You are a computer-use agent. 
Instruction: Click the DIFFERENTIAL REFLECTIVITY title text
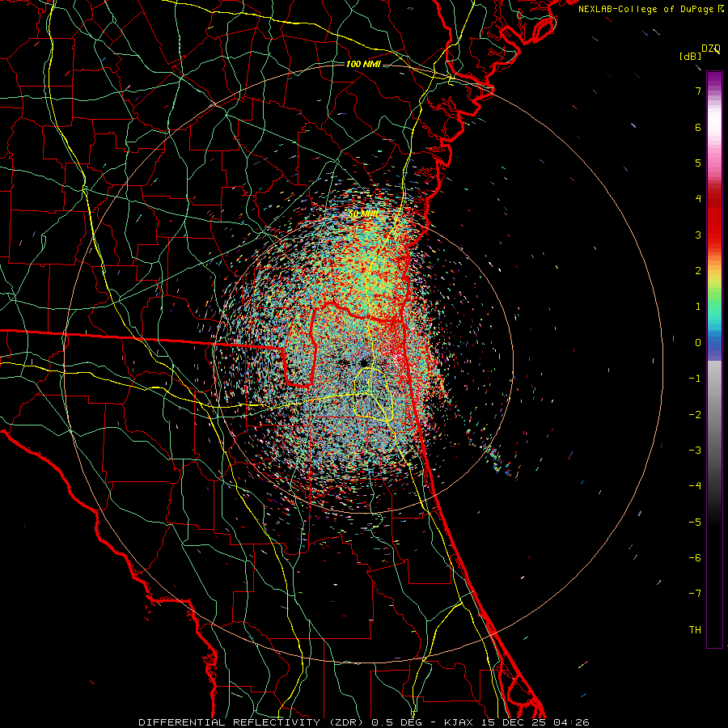click(x=230, y=722)
